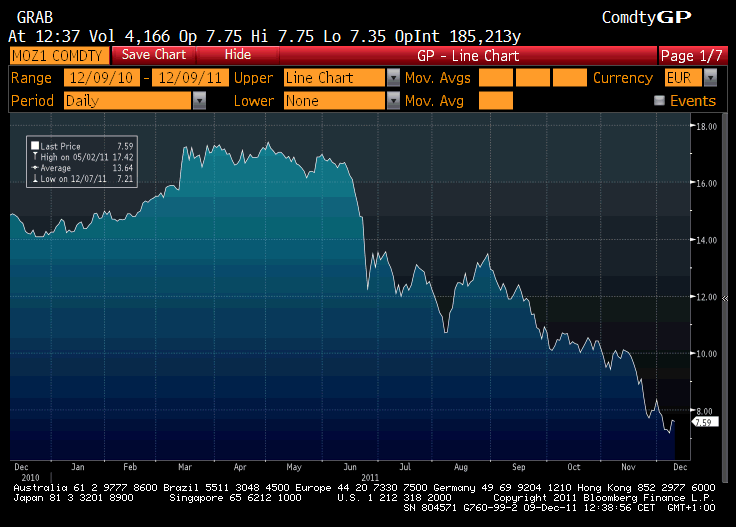Click the Hide button

pyautogui.click(x=238, y=54)
